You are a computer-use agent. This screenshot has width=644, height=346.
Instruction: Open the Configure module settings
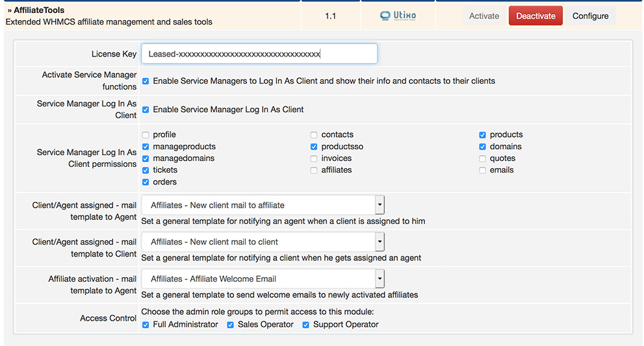click(x=590, y=16)
